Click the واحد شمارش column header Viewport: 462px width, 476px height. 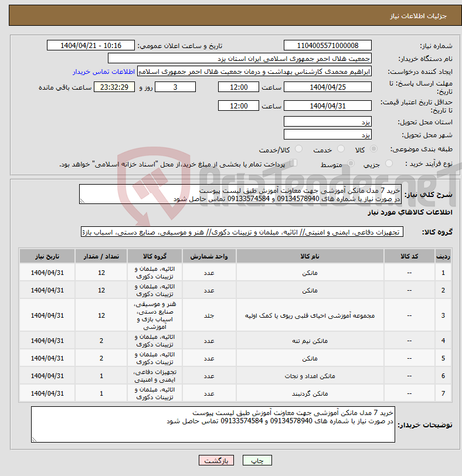tap(209, 256)
